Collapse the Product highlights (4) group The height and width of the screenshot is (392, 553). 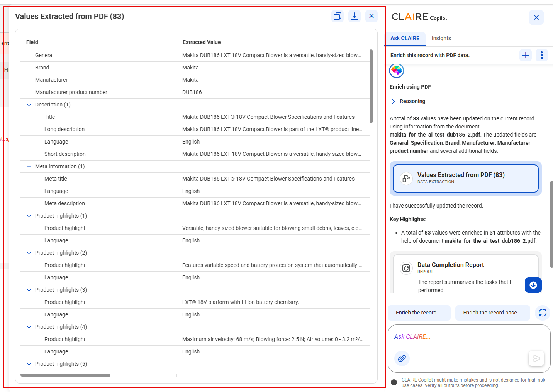pyautogui.click(x=29, y=327)
